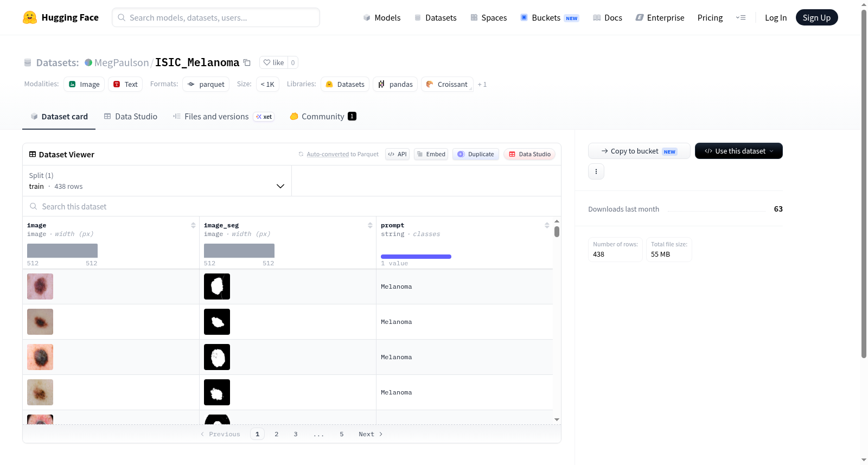Open Docs in the top navigation

(608, 17)
